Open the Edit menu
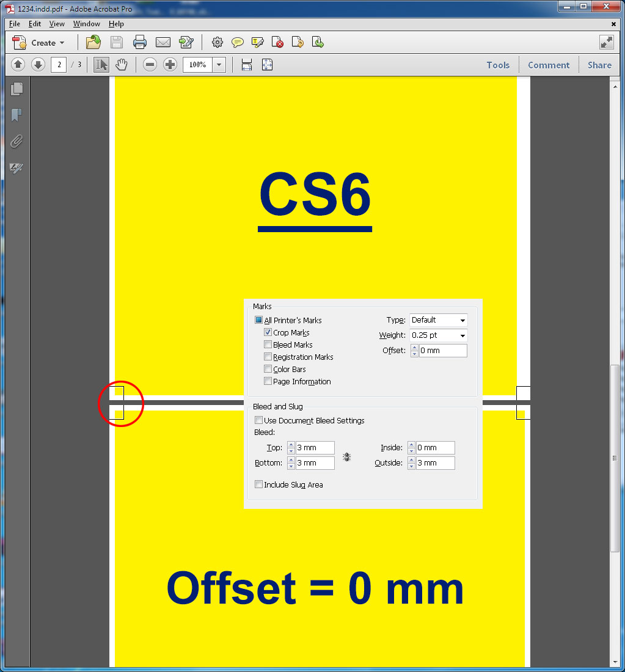The image size is (625, 672). pos(35,24)
